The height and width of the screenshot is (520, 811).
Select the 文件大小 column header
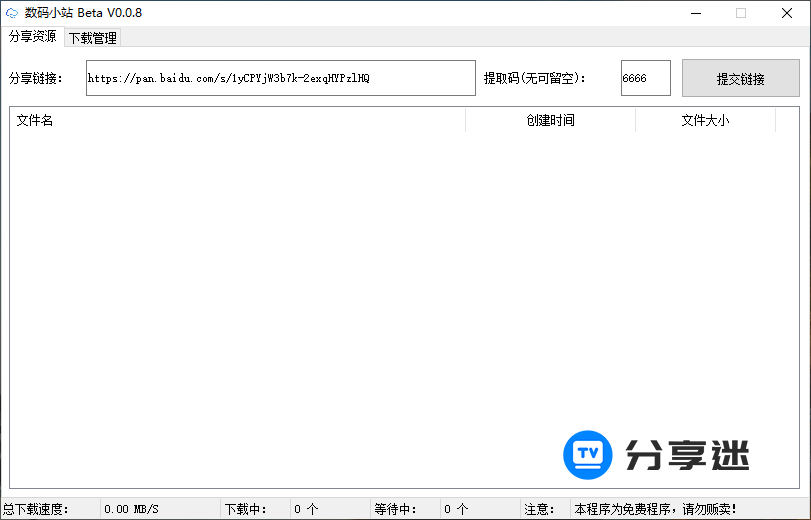pyautogui.click(x=705, y=120)
